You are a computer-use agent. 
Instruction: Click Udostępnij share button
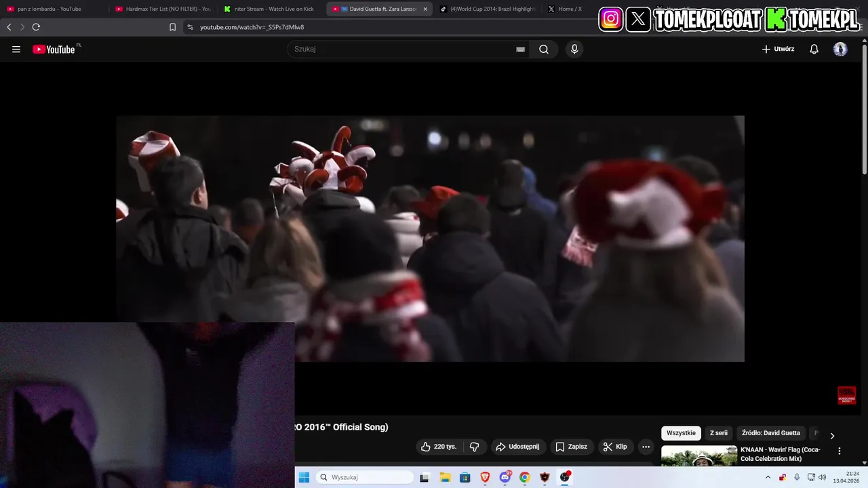(518, 447)
